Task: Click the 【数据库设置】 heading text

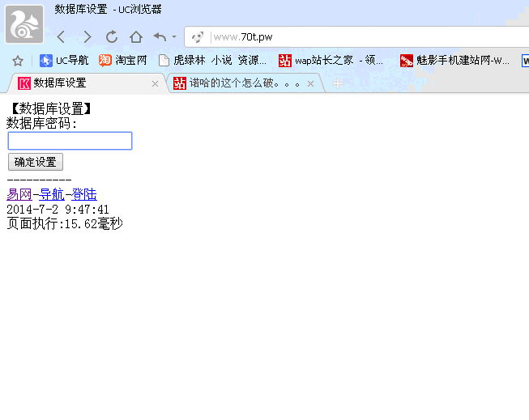Action: [51, 108]
